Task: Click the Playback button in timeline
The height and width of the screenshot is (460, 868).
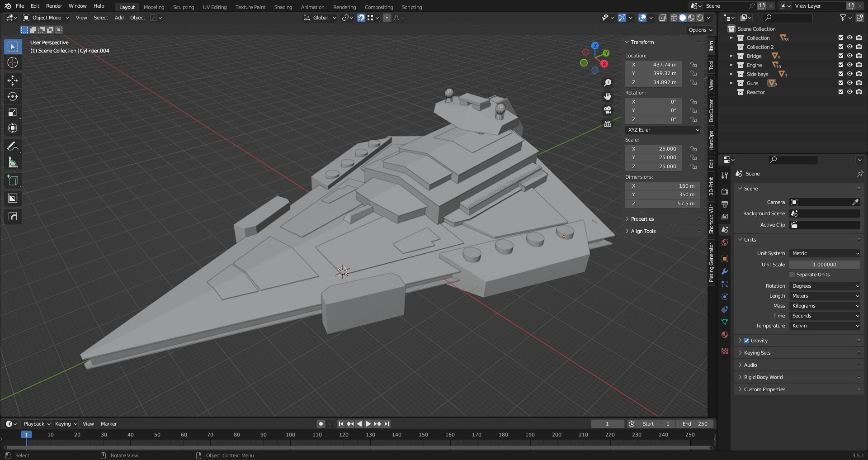Action: (x=37, y=424)
